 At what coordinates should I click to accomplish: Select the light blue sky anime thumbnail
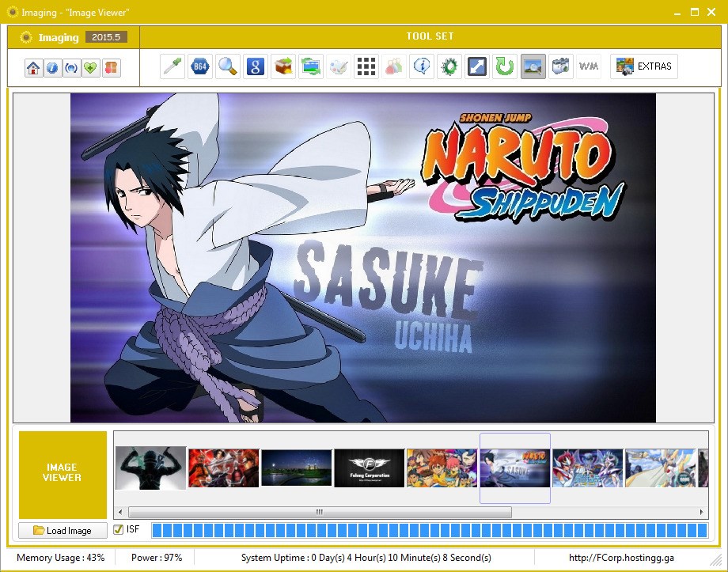coord(661,468)
